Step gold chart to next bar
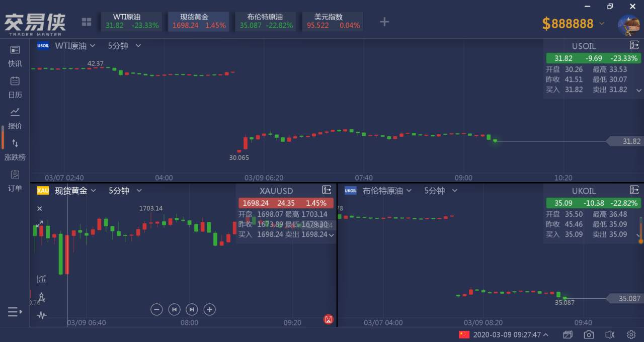The width and height of the screenshot is (644, 342). click(x=192, y=309)
